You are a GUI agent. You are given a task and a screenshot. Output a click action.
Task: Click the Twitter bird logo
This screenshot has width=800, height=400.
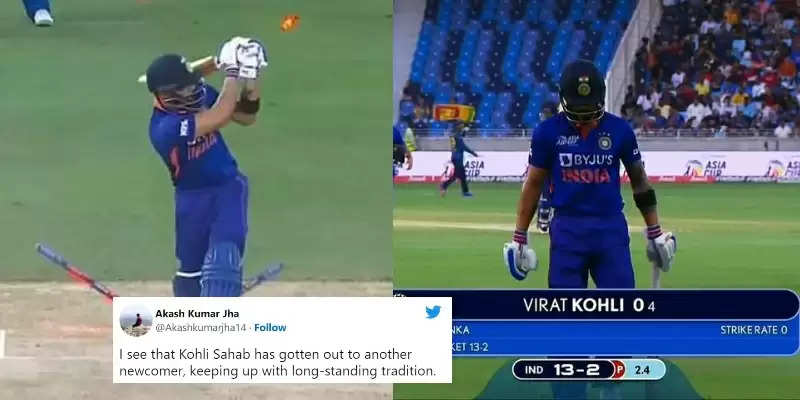433,312
